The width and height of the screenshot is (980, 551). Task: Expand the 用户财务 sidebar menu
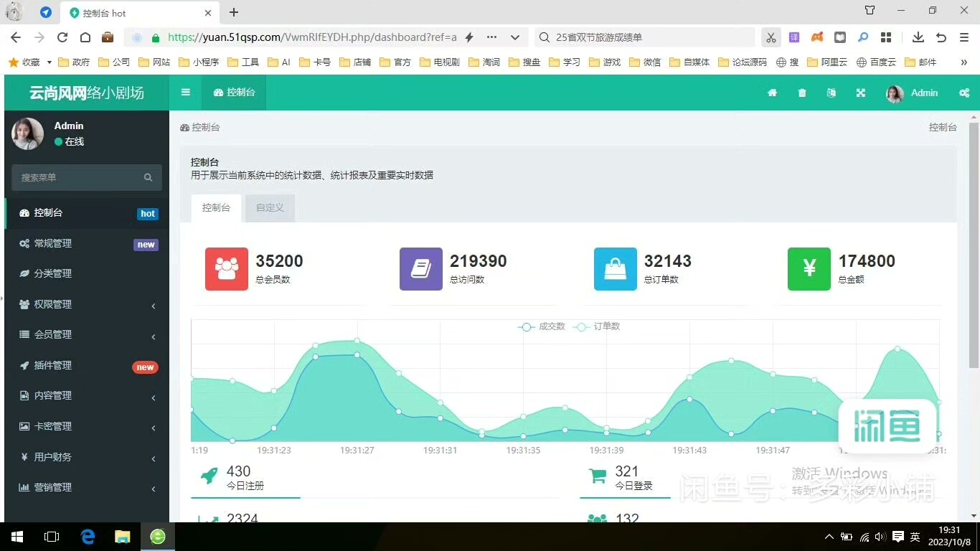tap(86, 457)
